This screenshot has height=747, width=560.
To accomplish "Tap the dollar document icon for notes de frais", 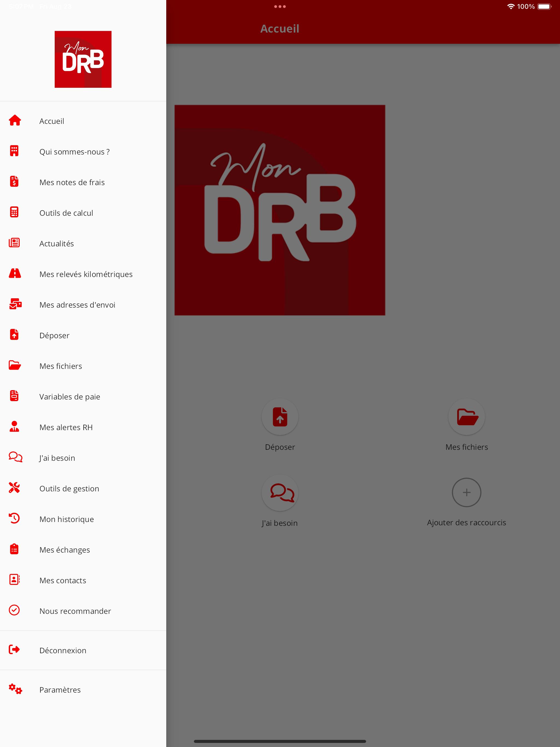I will 14,181.
